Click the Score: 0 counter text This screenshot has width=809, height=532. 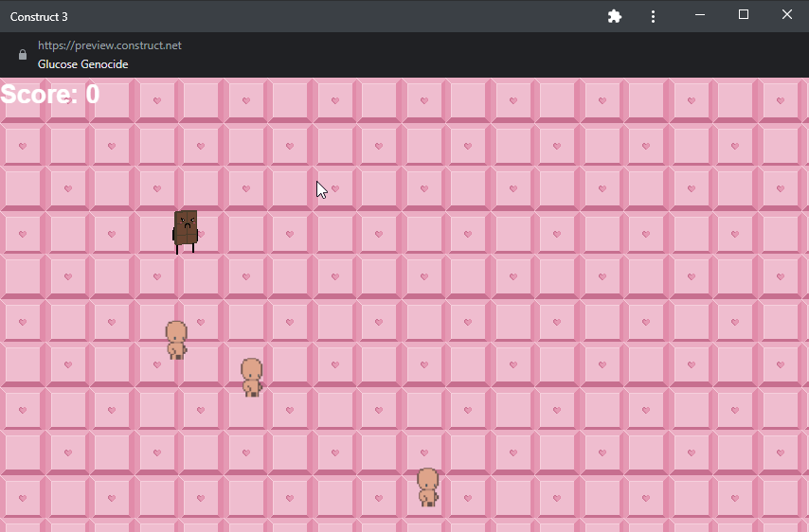pyautogui.click(x=50, y=95)
